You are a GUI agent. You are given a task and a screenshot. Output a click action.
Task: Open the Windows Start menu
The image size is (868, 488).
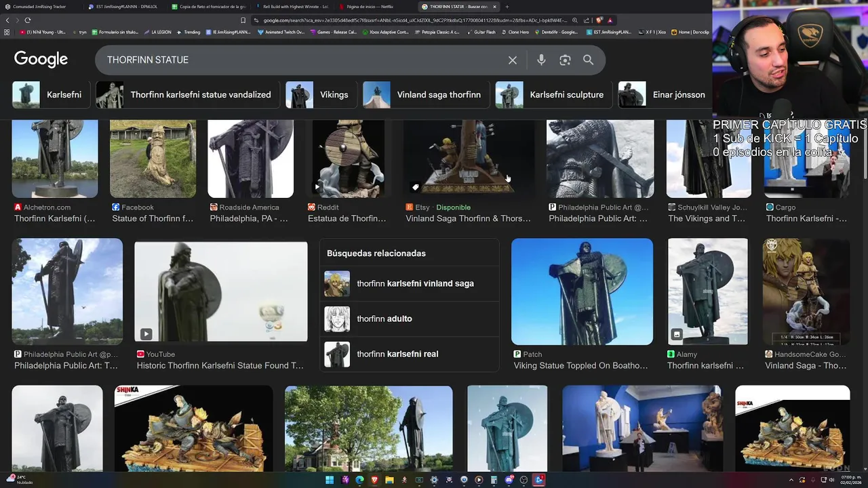click(x=330, y=480)
